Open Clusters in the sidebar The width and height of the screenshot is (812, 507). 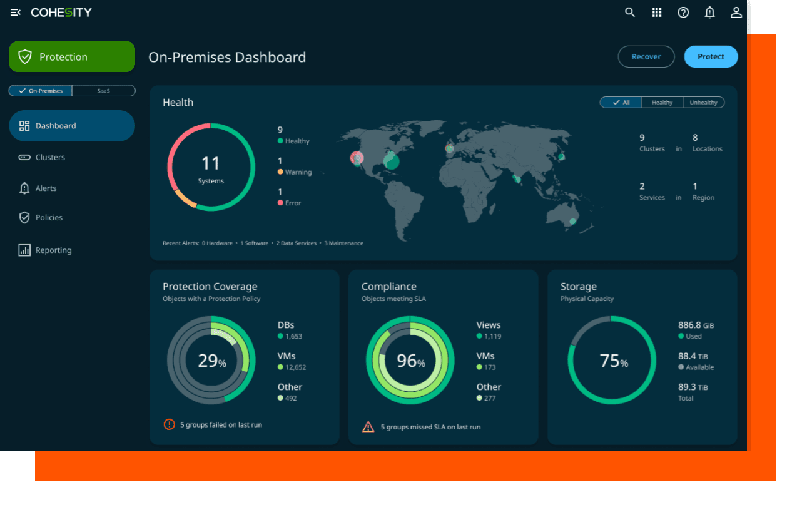point(50,157)
